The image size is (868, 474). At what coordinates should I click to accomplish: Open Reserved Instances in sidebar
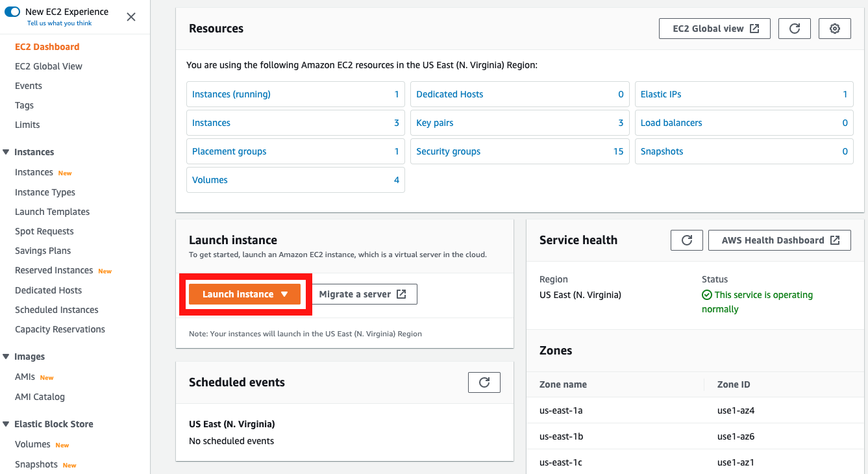(54, 270)
